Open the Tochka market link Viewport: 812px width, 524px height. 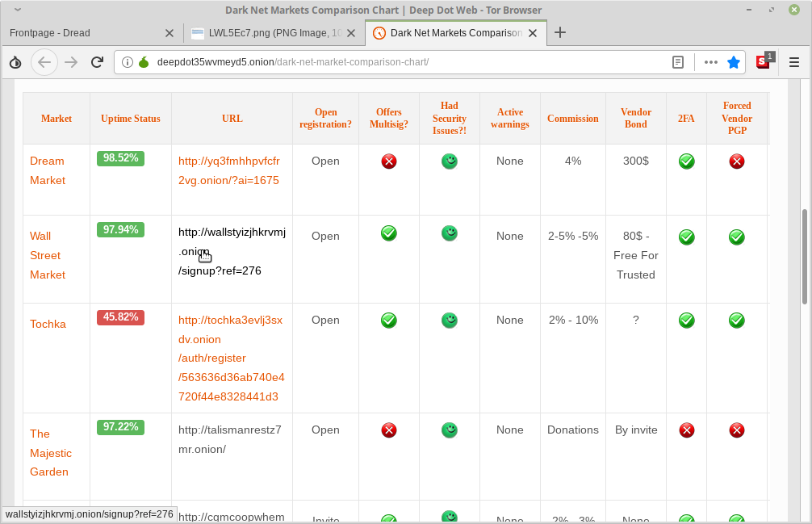tap(48, 324)
